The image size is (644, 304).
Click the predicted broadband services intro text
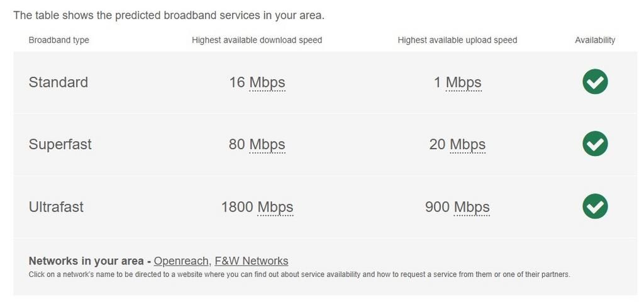click(169, 15)
